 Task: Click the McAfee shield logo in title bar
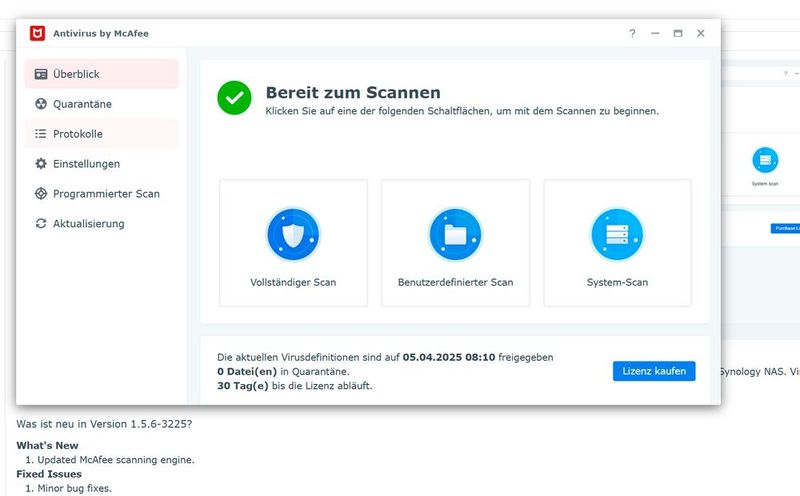[x=37, y=33]
